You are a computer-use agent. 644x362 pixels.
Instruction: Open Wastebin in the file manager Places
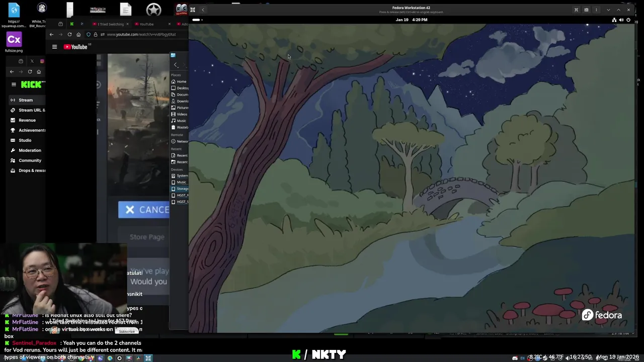tap(180, 127)
